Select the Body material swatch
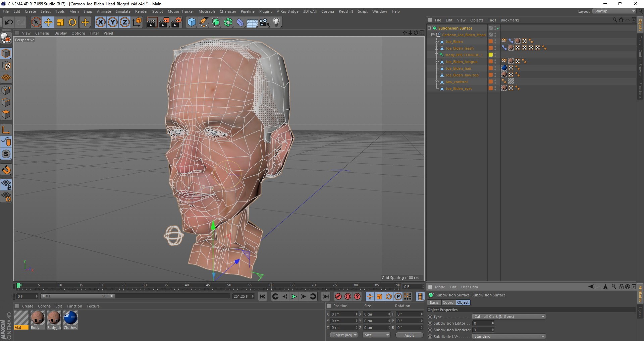Screen dimensions: 644x341 [37, 320]
